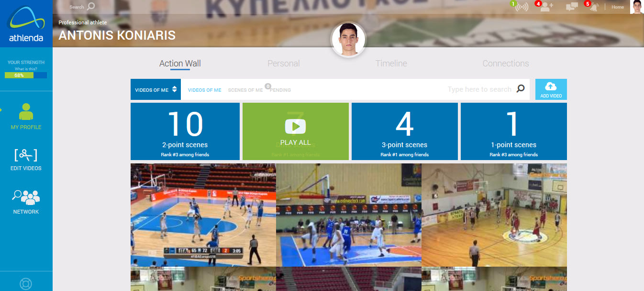The image size is (644, 291).
Task: Open the user avatar menu at top right
Action: tap(636, 7)
